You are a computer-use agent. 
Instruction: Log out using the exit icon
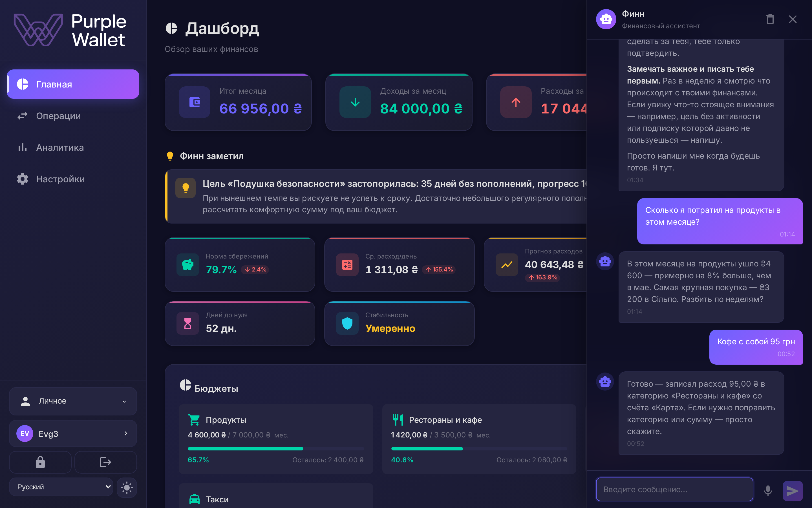point(106,462)
